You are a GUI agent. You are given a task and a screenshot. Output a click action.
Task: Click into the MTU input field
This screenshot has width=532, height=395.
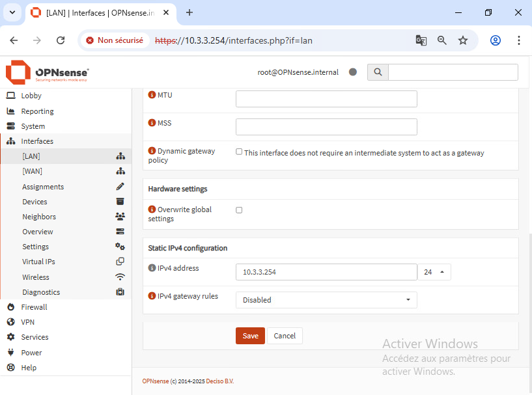326,99
